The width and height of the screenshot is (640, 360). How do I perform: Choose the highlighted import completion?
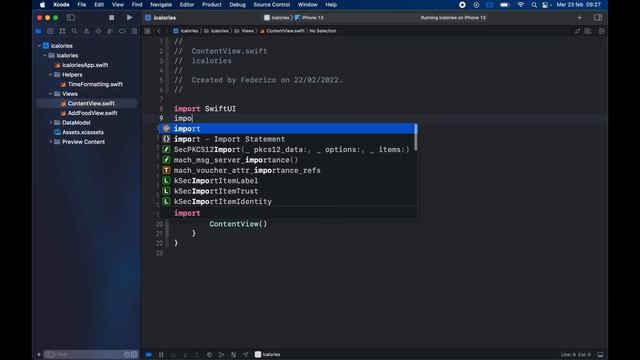click(x=288, y=129)
